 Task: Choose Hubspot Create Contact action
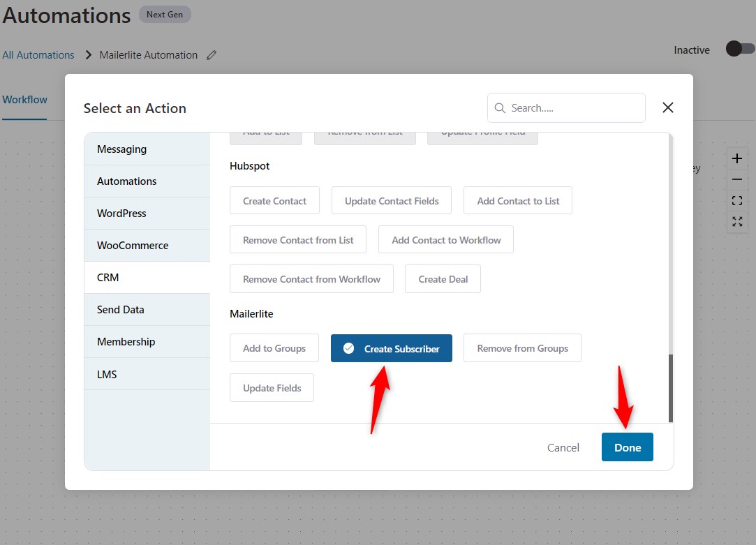pos(274,201)
